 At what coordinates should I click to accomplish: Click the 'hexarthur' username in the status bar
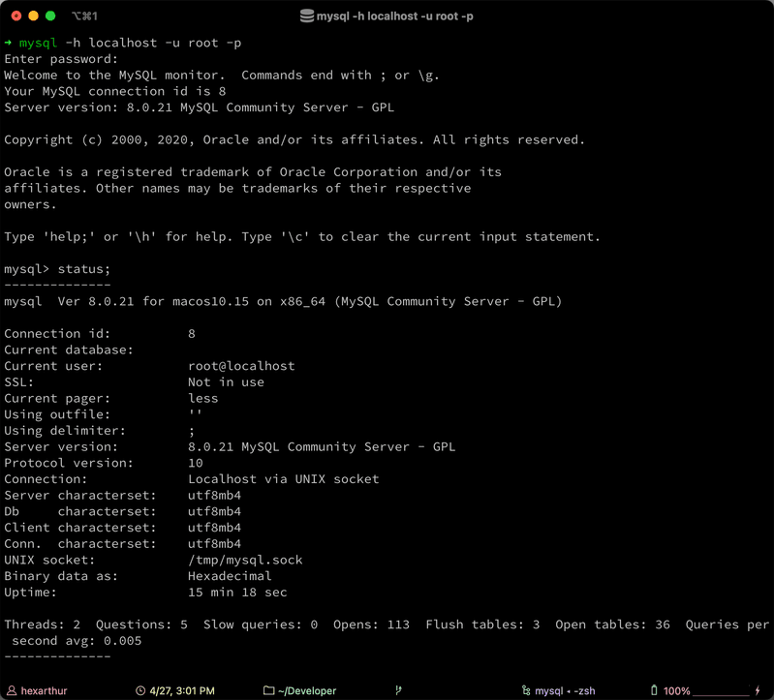tap(44, 690)
